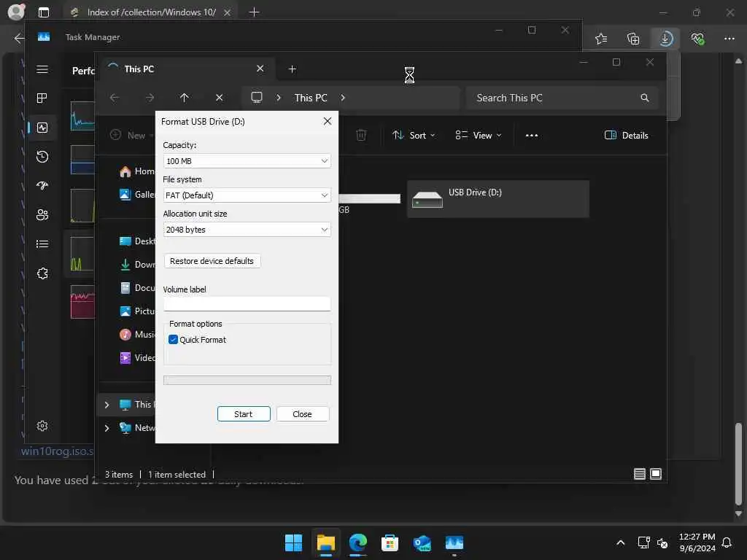Close the This PC tab
Viewport: 747px width, 560px height.
[260, 69]
